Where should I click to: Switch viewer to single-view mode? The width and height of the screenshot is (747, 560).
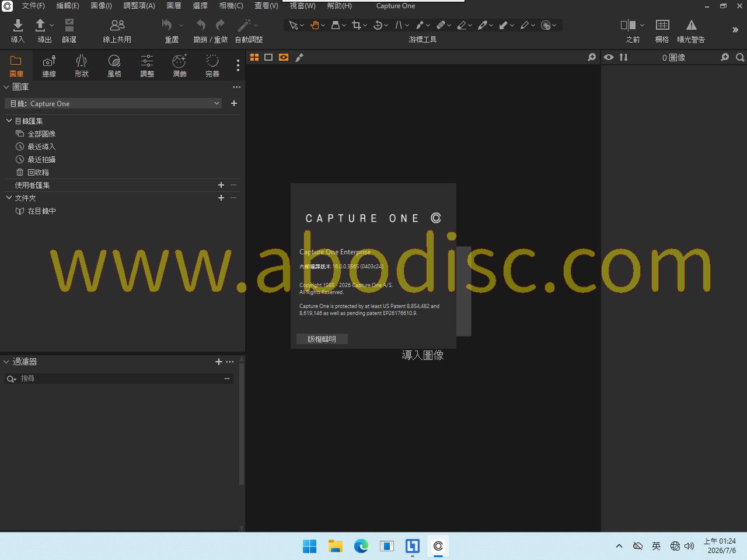point(268,57)
